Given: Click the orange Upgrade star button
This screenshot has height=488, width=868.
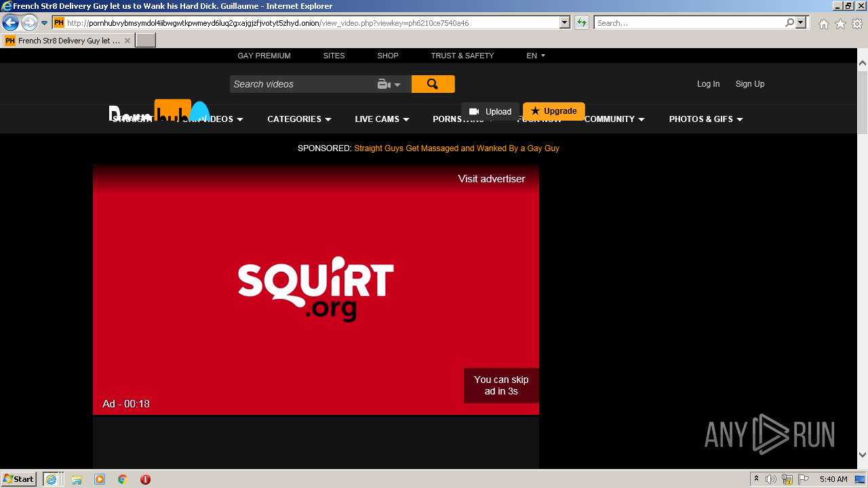Looking at the screenshot, I should [x=554, y=111].
